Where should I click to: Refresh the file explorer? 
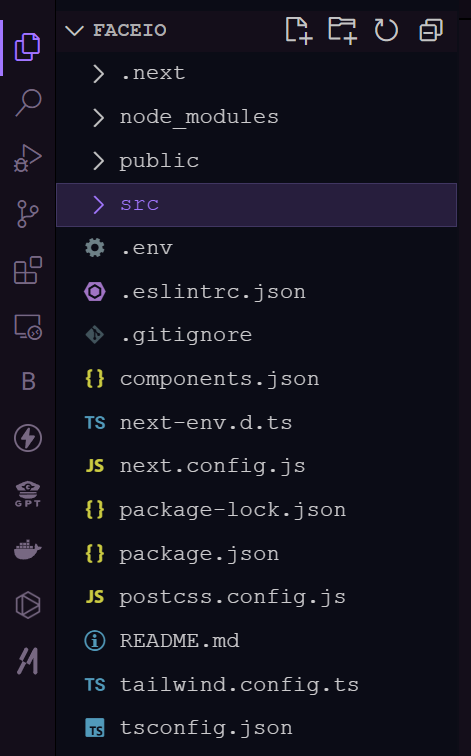click(x=386, y=30)
